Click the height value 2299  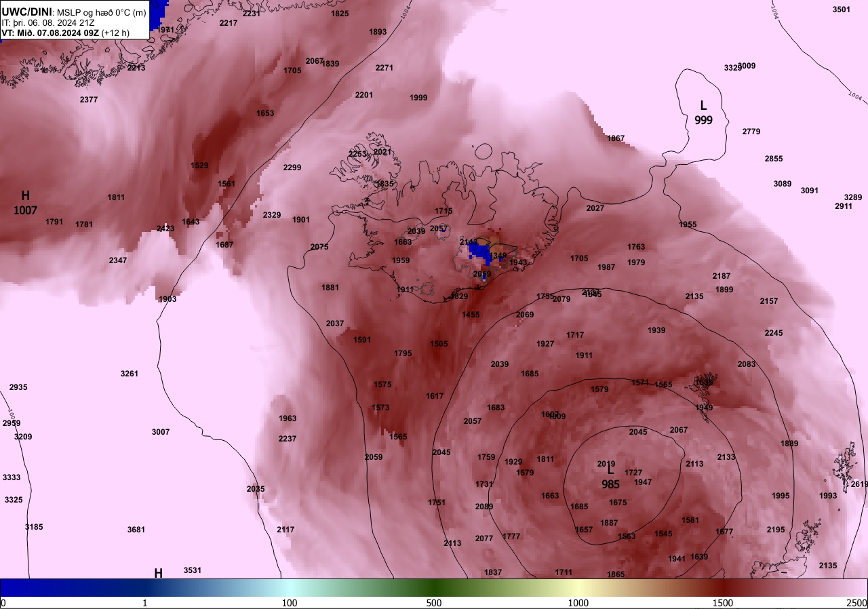(x=292, y=168)
